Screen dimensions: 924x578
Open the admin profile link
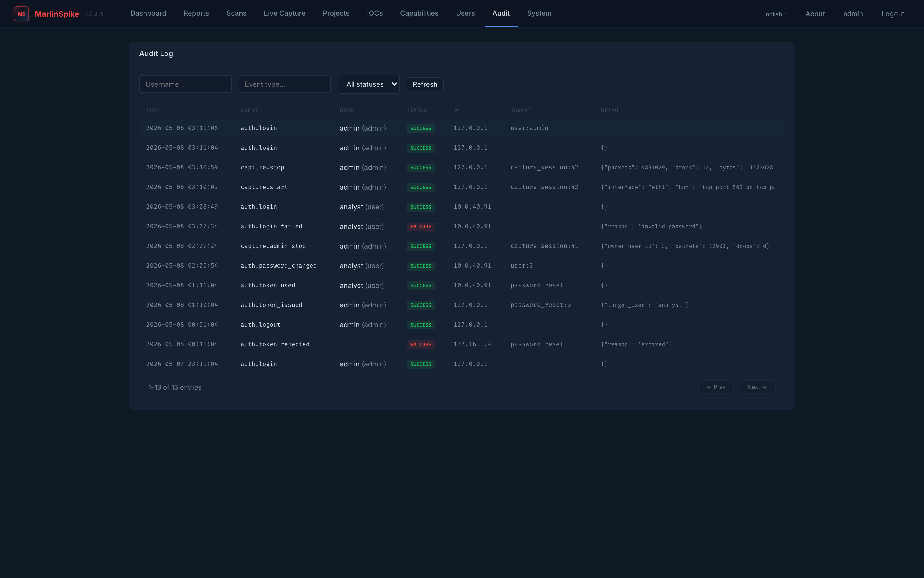[x=853, y=14]
